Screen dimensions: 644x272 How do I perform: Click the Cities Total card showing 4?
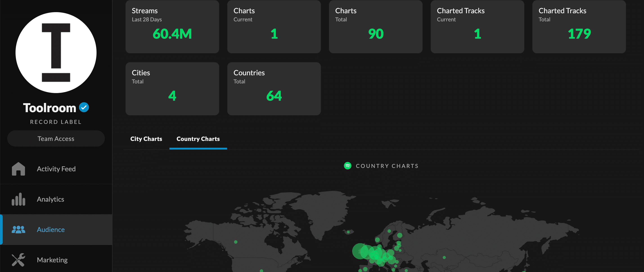pos(172,89)
